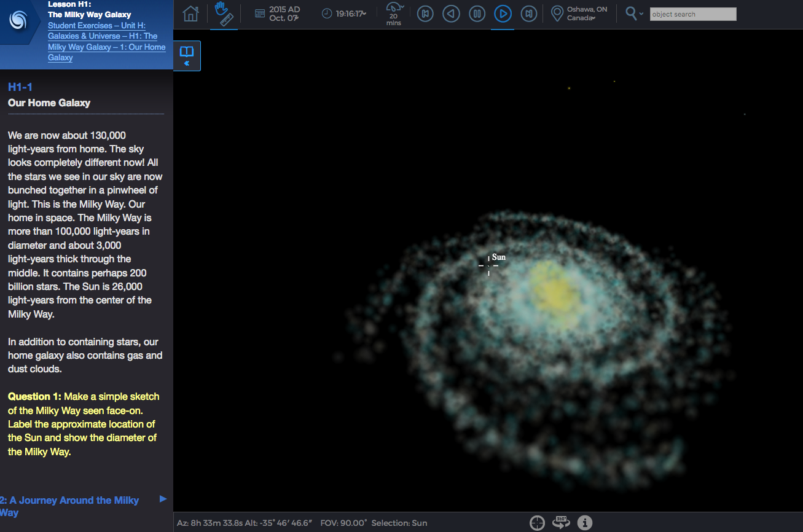The height and width of the screenshot is (532, 803).
Task: Select the Sun marker in the galaxy
Action: click(489, 265)
